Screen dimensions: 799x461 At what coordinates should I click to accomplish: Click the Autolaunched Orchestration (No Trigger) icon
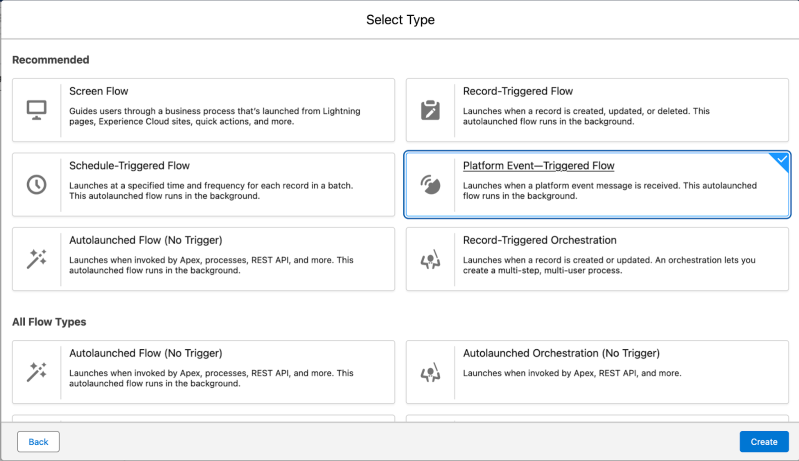point(430,372)
